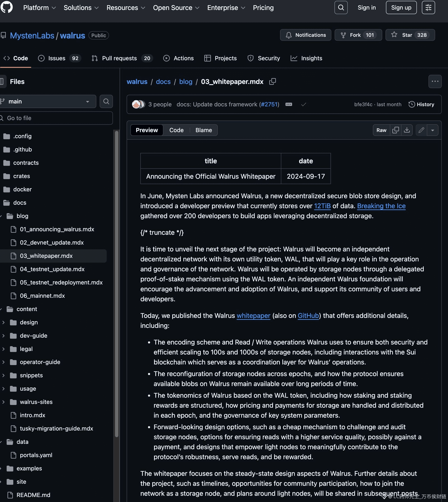Switch to Code view mode
The width and height of the screenshot is (448, 502).
coord(176,130)
